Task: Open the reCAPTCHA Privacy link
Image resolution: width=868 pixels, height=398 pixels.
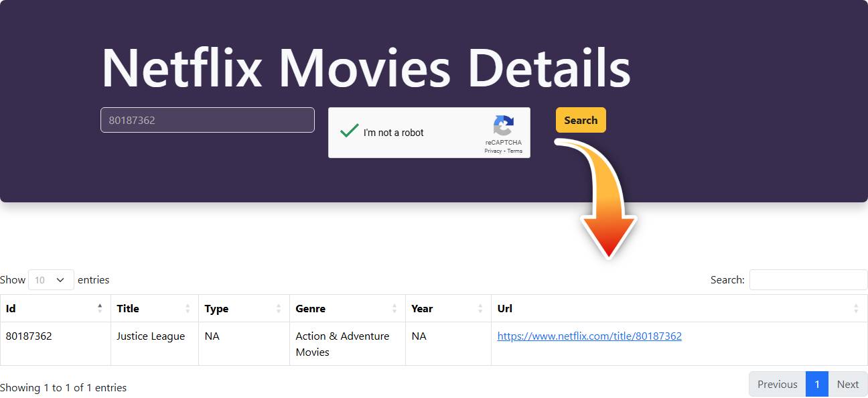Action: click(493, 151)
